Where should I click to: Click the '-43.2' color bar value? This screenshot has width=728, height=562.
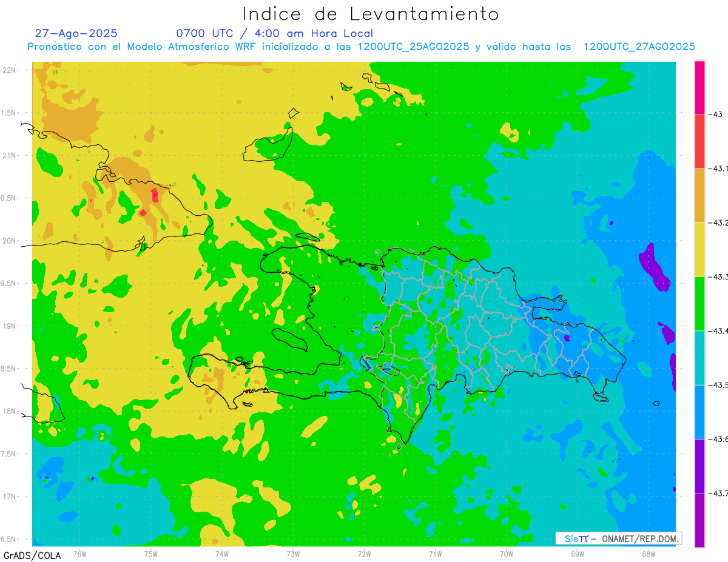click(718, 222)
